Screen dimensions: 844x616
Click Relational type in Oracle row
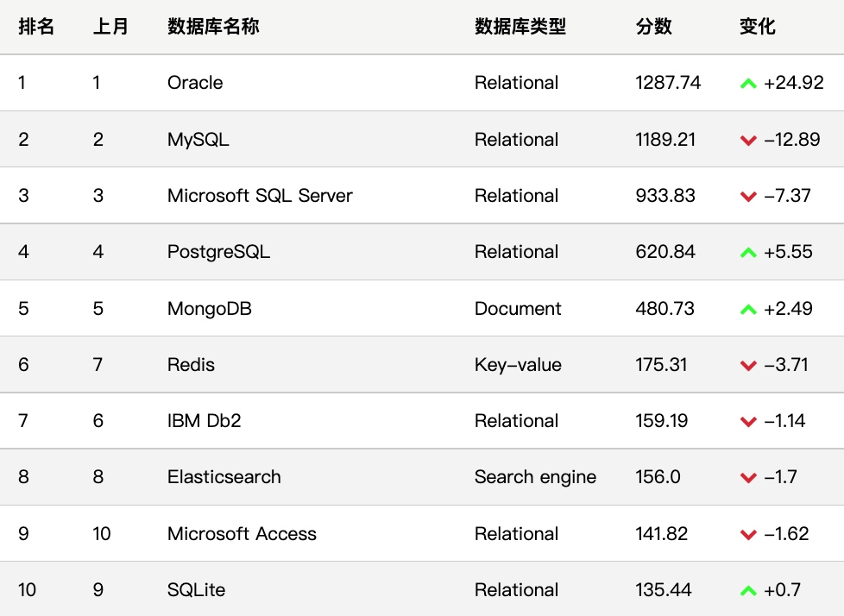(x=516, y=82)
